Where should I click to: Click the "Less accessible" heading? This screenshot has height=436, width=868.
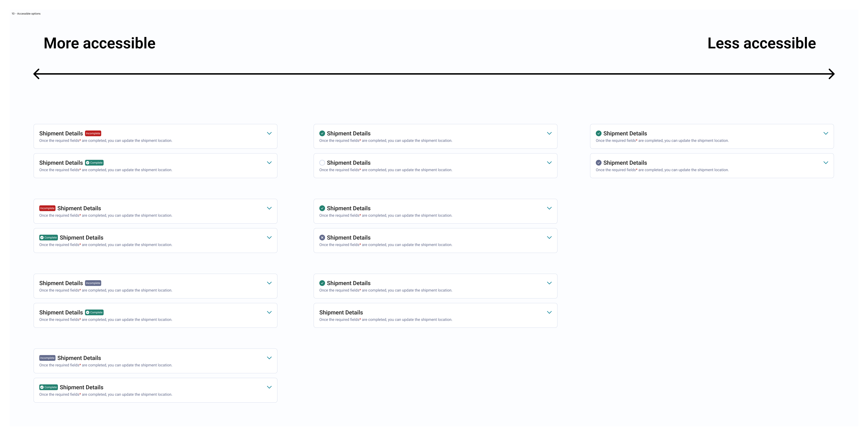[x=762, y=43]
